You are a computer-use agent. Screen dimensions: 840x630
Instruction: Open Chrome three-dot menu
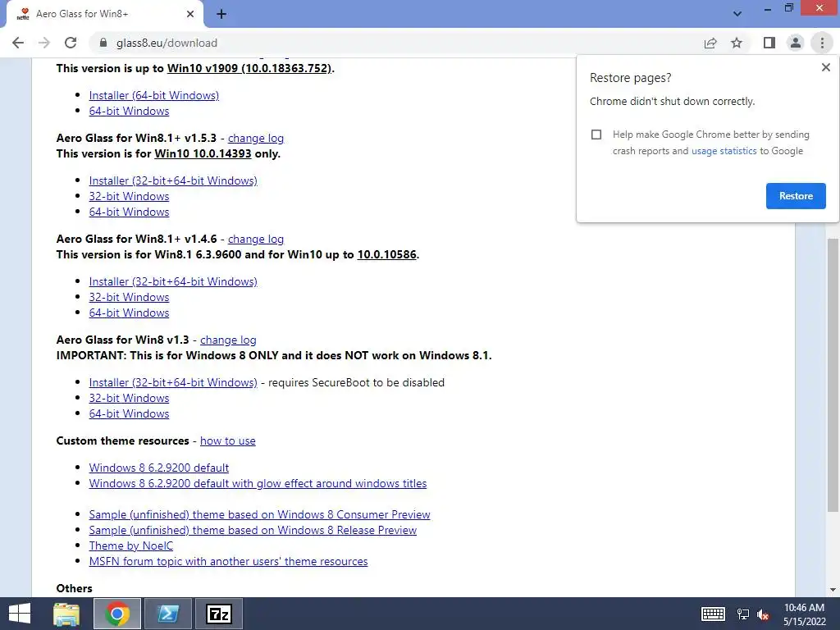click(822, 43)
